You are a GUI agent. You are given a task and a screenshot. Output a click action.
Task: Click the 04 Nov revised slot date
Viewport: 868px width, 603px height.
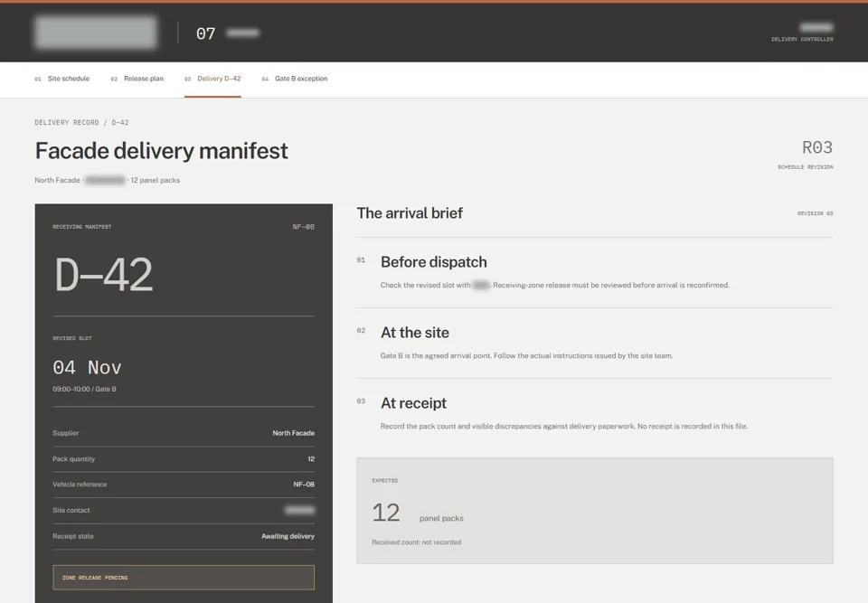point(87,368)
